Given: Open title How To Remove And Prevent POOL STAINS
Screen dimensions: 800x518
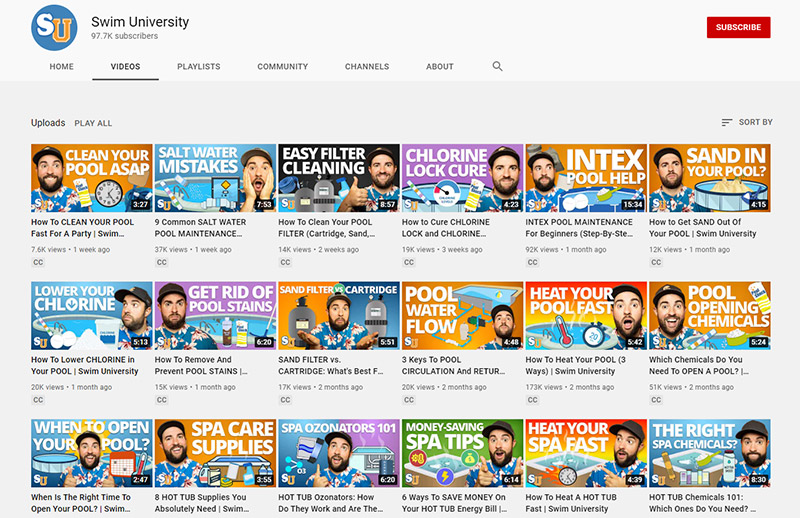Looking at the screenshot, I should tap(201, 365).
